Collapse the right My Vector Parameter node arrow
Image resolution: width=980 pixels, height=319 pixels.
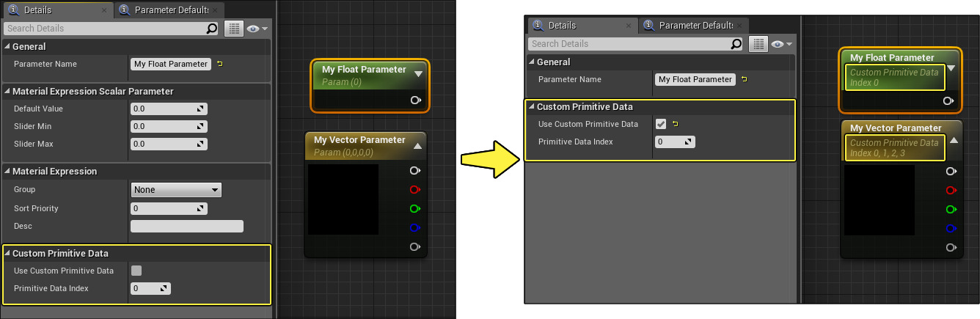click(x=952, y=140)
